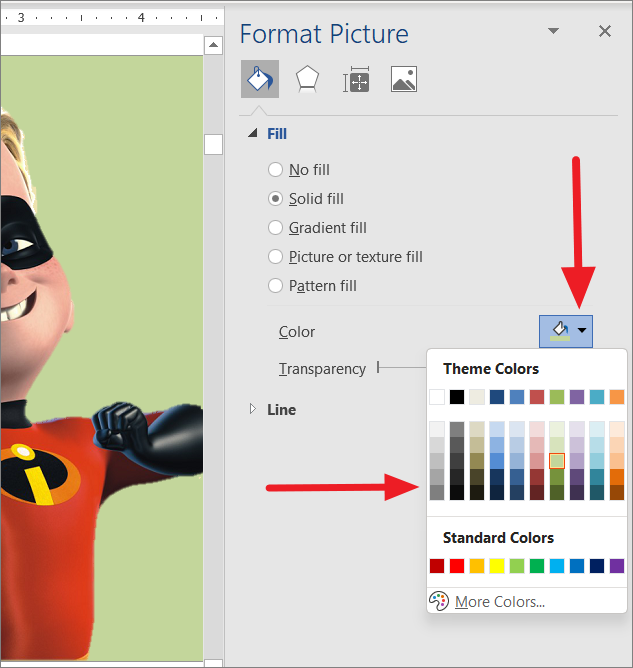Image resolution: width=633 pixels, height=668 pixels.
Task: Pick the standard Orange color
Action: 477,566
